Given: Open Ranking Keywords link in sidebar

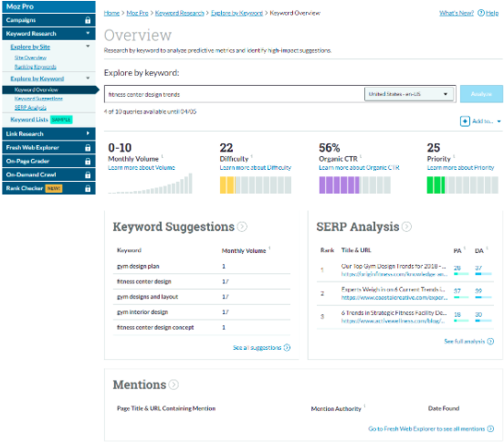Looking at the screenshot, I should coord(35,67).
